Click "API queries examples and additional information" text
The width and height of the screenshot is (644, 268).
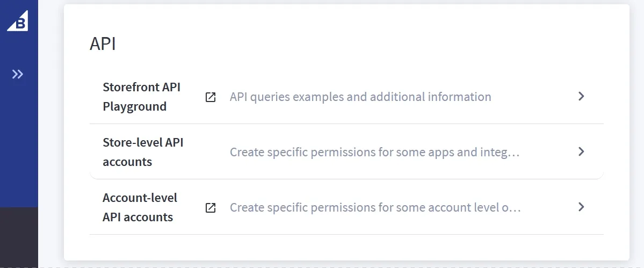click(x=360, y=97)
